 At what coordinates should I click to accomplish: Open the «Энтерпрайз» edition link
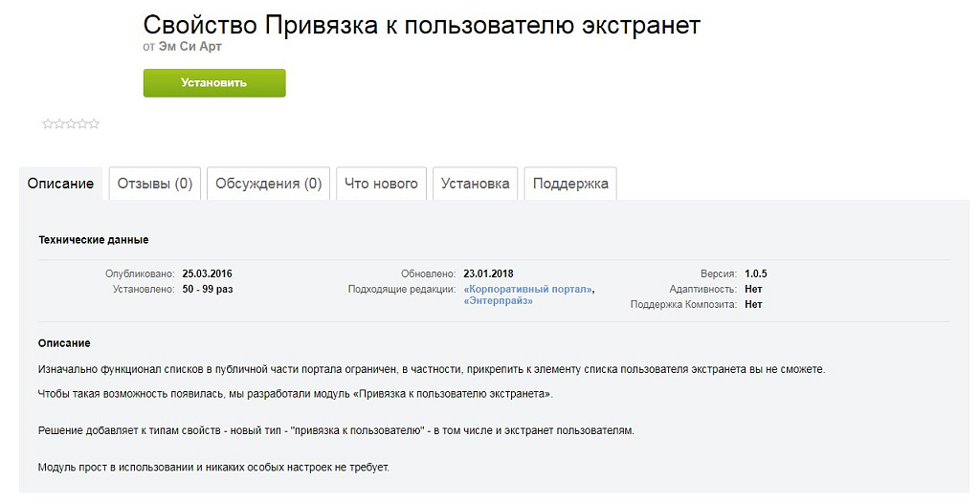(x=498, y=301)
